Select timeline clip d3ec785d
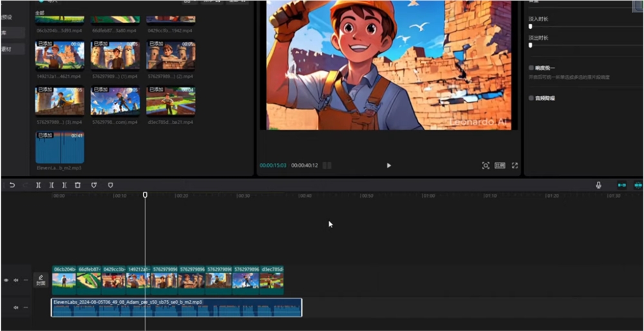The image size is (644, 331). [272, 280]
